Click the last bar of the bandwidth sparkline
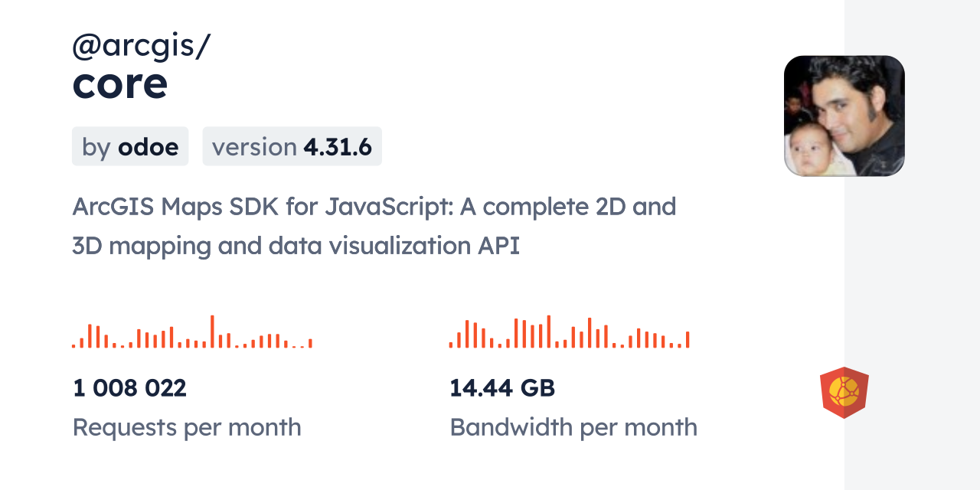This screenshot has height=490, width=980. (x=688, y=340)
